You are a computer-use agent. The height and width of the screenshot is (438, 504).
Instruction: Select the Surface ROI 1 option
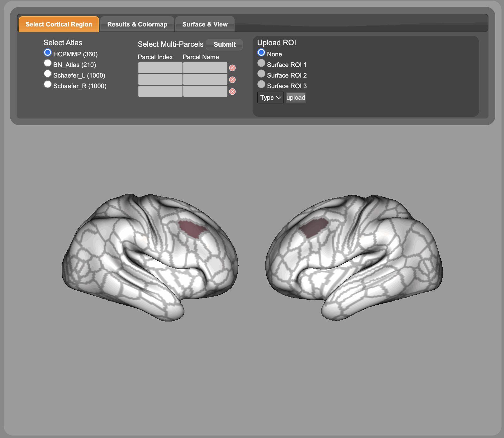261,63
